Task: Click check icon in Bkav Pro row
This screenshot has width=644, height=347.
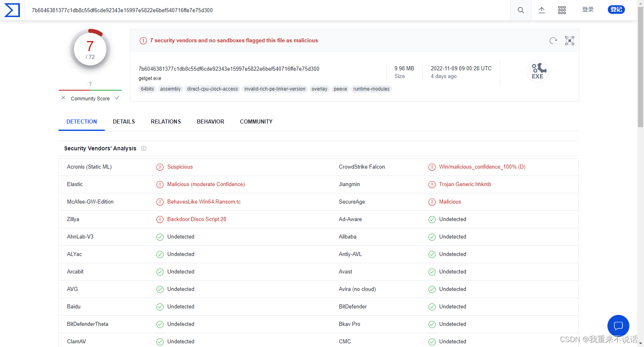Action: coord(432,324)
